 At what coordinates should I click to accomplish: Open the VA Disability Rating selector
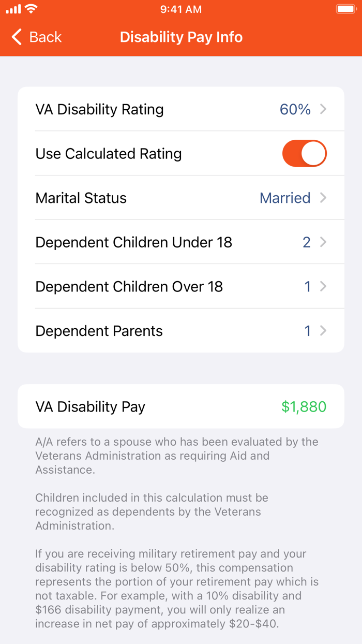[181, 109]
